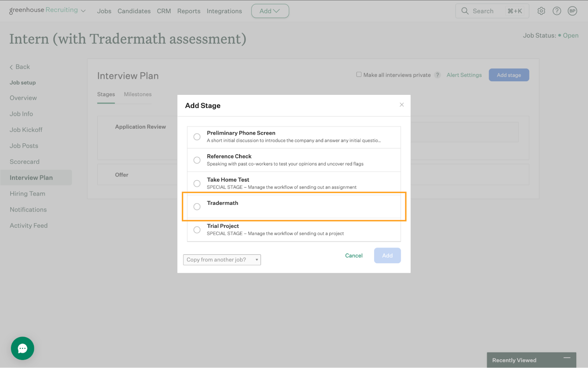Open the Candidates menu item

tap(134, 11)
